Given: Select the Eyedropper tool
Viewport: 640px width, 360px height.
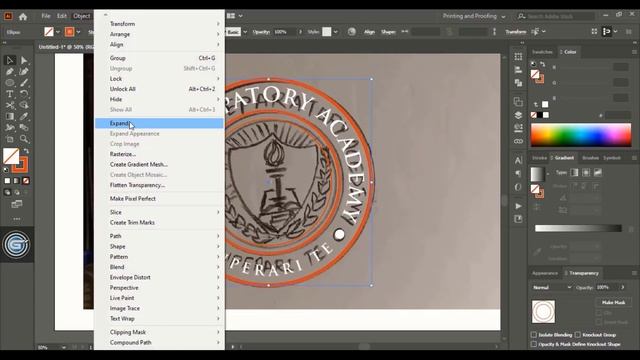Looking at the screenshot, I should 24,116.
